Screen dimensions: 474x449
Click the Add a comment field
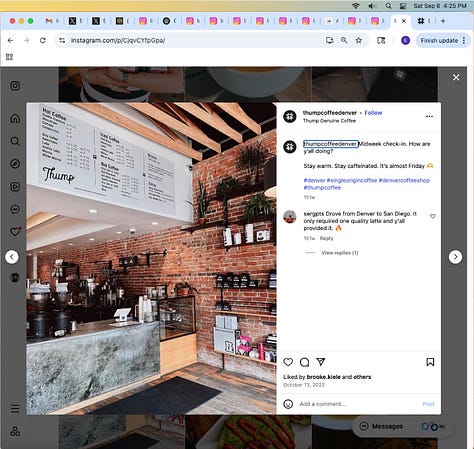coord(358,404)
